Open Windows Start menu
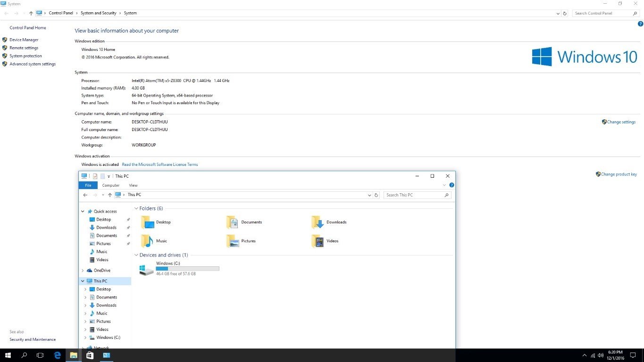The height and width of the screenshot is (362, 644). [x=8, y=355]
